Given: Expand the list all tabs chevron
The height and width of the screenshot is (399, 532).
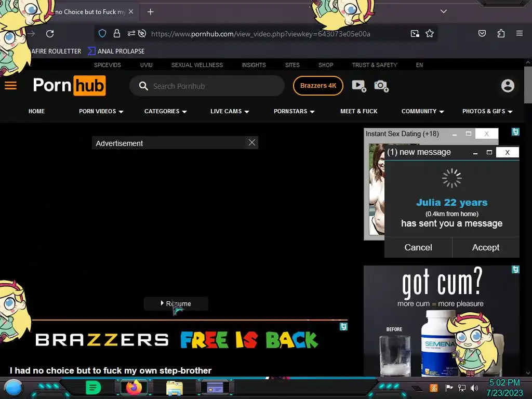Looking at the screenshot, I should pyautogui.click(x=444, y=11).
